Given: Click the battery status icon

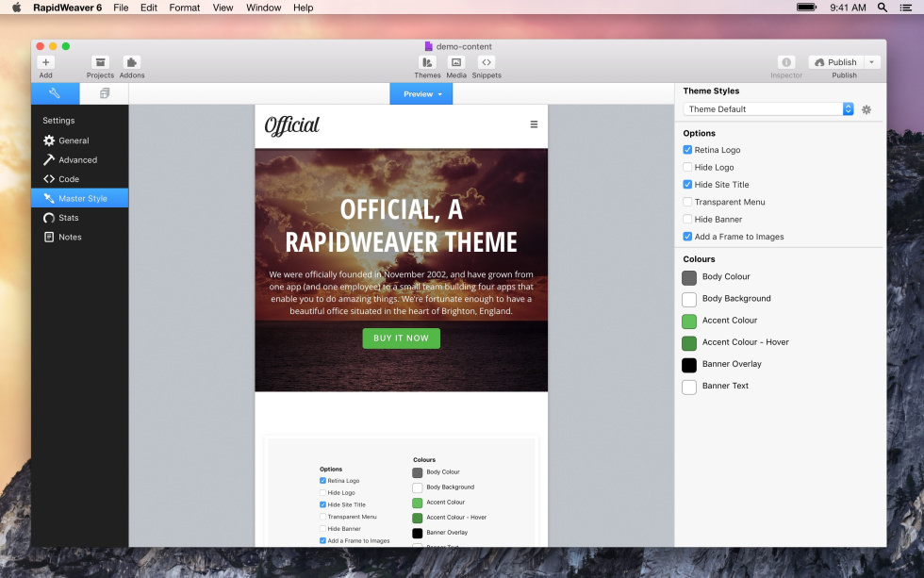Looking at the screenshot, I should (x=806, y=7).
